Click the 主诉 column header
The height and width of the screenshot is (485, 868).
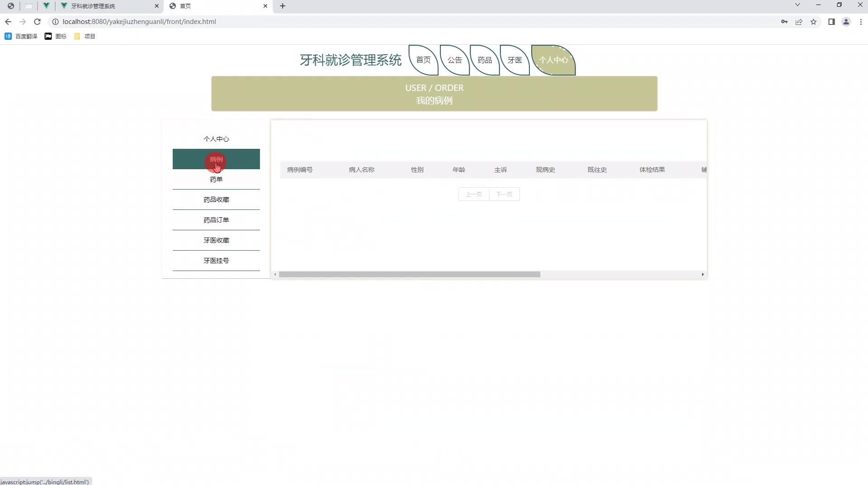(500, 170)
